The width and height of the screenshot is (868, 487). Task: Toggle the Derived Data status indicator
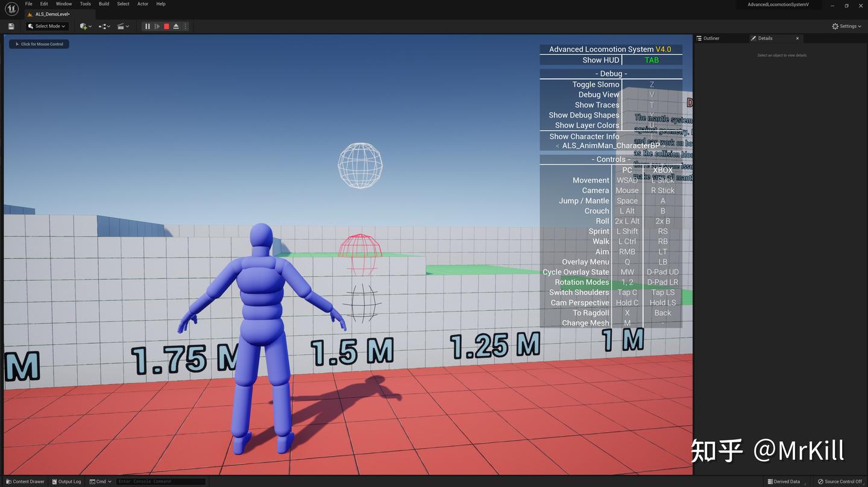point(784,482)
